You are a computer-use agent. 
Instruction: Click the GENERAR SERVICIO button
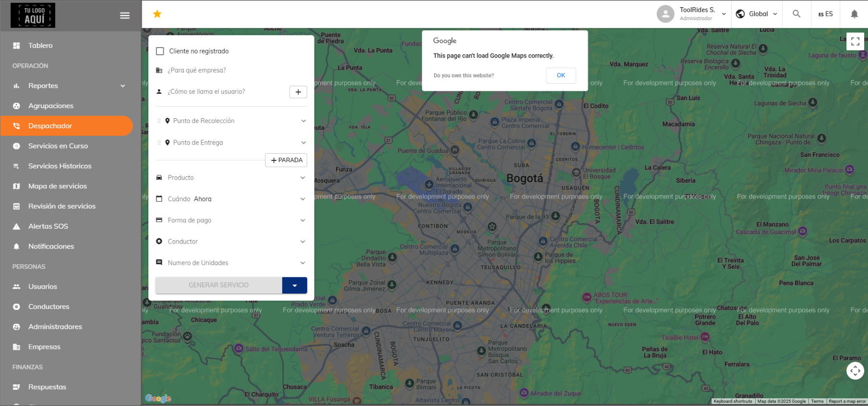coord(218,285)
